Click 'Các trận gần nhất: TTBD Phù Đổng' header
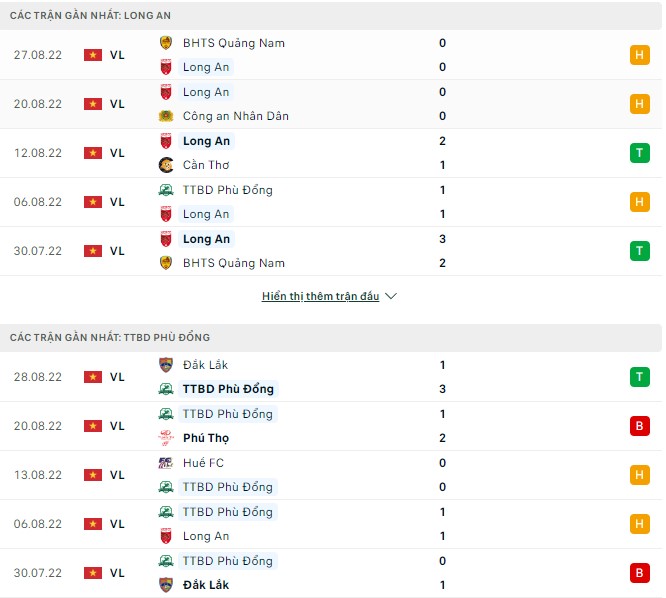Screen dimensions: 666x598 coord(110,337)
